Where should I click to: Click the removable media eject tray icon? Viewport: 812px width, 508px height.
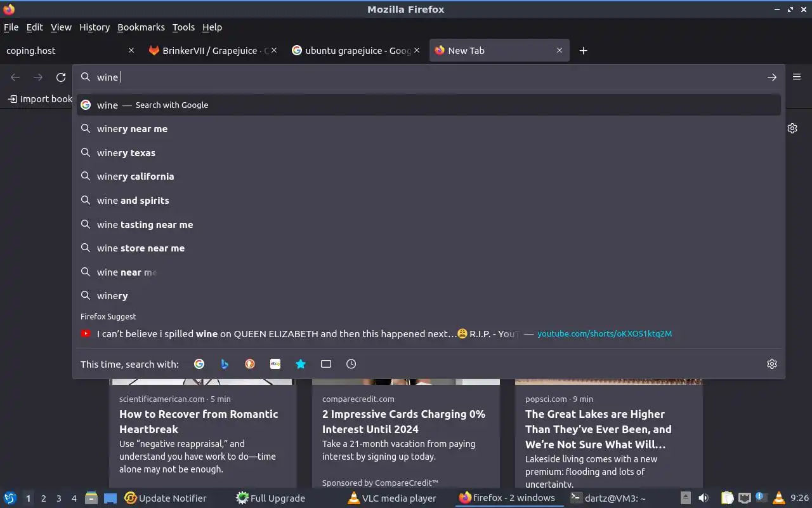[686, 498]
